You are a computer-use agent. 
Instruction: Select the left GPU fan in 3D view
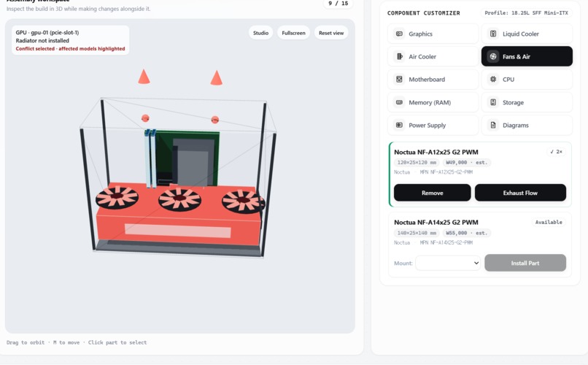click(117, 197)
